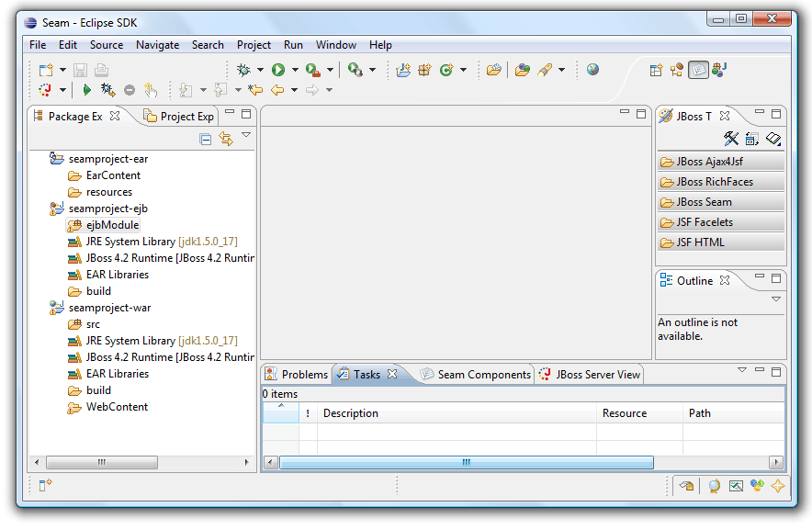Open the Tasks view menu triangle

coord(742,370)
